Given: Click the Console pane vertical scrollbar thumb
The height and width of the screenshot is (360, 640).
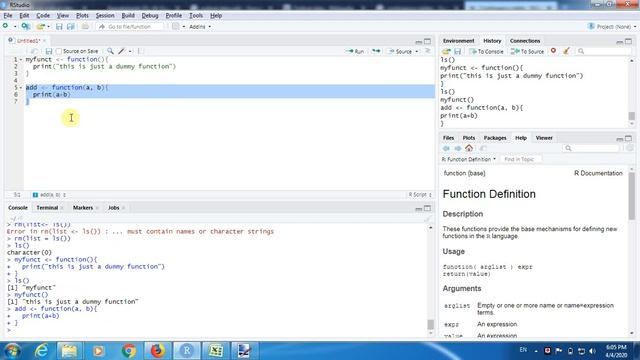Looking at the screenshot, I should pyautogui.click(x=430, y=324).
